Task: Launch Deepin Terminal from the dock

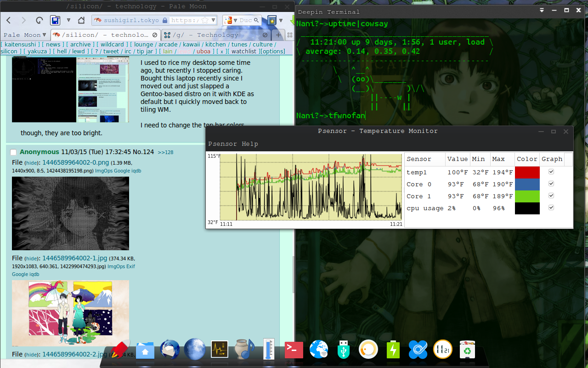Action: [294, 350]
